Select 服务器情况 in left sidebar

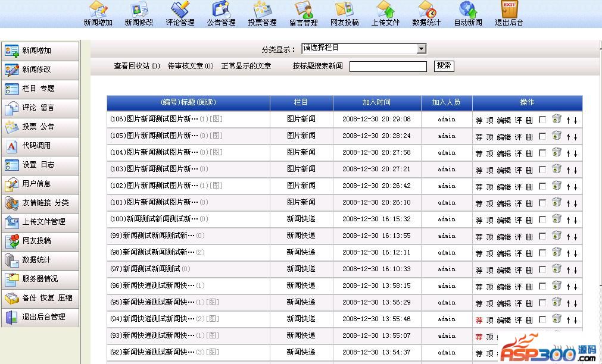pos(40,279)
